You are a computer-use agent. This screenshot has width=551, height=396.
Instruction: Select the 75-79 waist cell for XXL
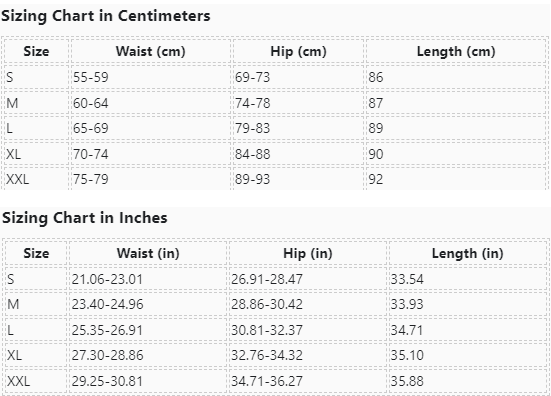click(151, 179)
